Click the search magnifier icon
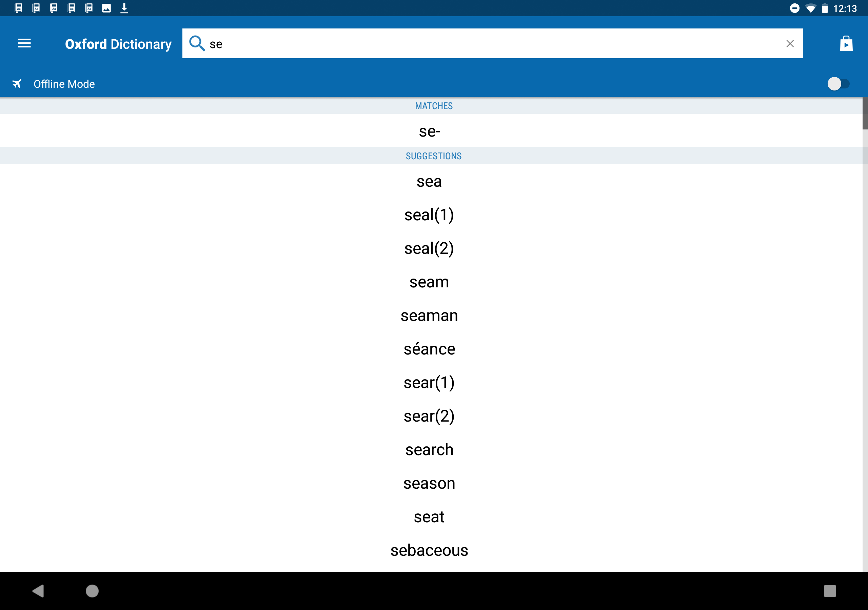The height and width of the screenshot is (610, 868). tap(197, 43)
